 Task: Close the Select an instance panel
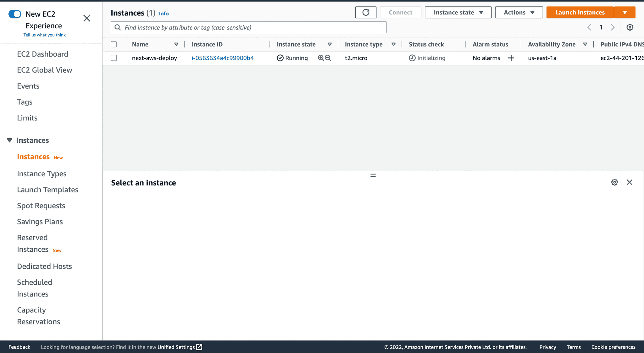630,182
